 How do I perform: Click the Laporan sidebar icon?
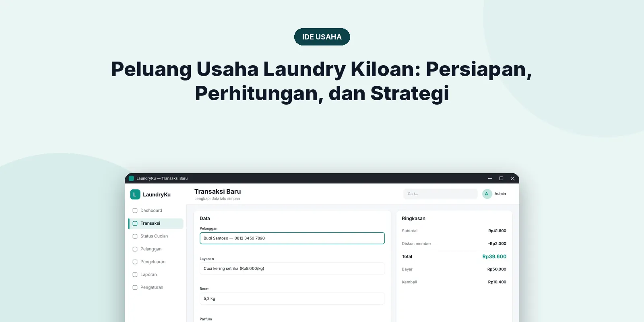135,275
